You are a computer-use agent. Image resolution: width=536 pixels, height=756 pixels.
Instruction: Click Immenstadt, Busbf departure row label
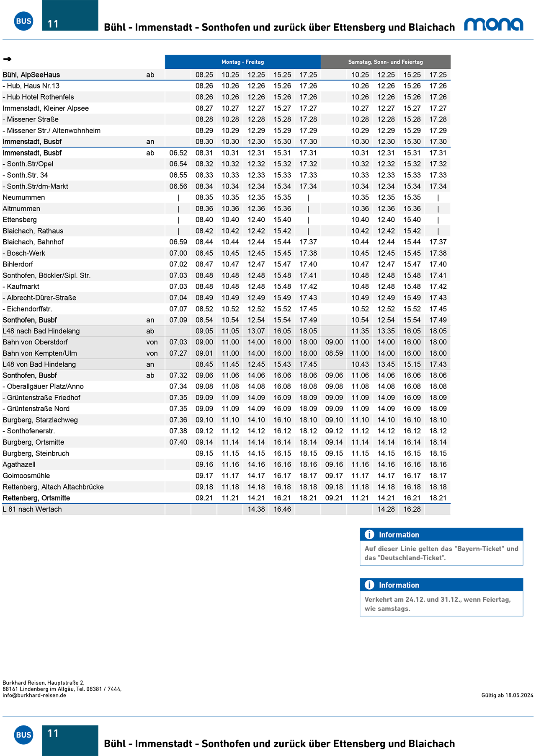coord(32,153)
